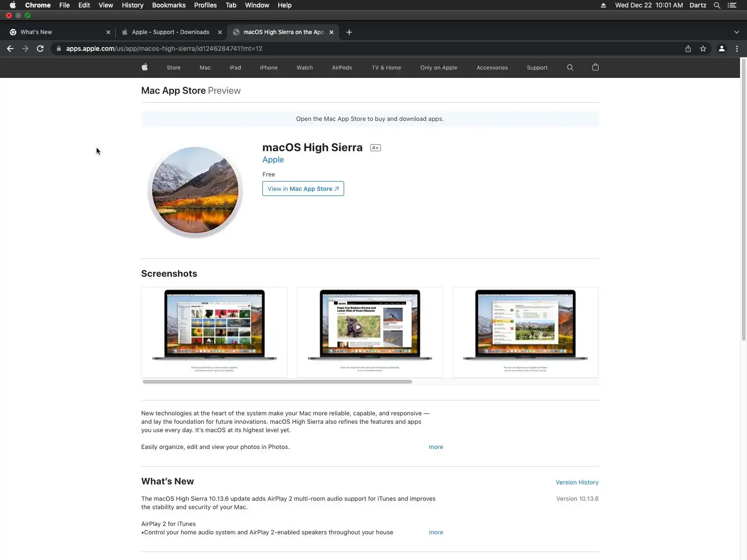Open the Profiles menu
747x560 pixels.
205,5
